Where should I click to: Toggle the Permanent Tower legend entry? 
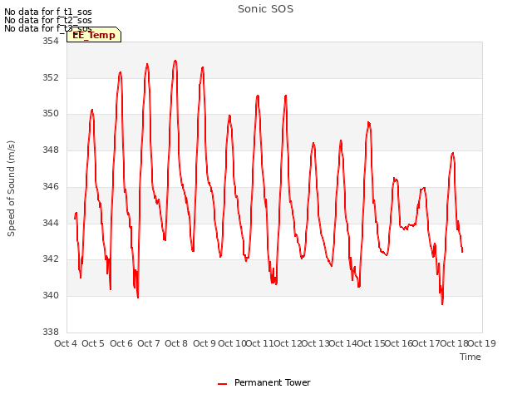click(272, 382)
